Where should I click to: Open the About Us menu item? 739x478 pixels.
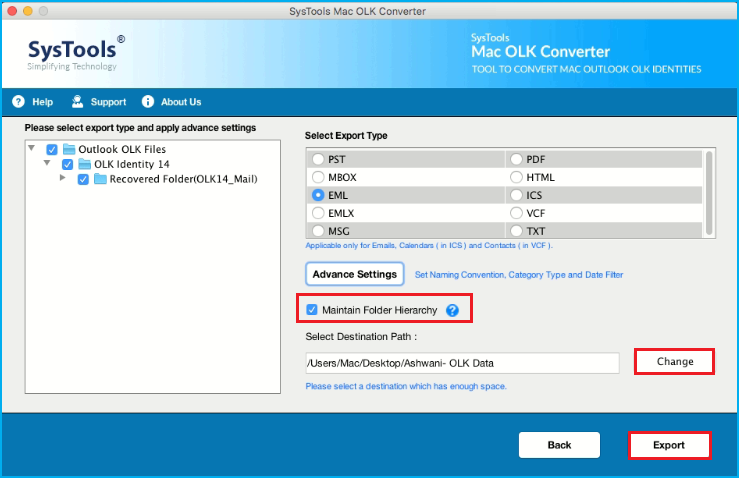pos(181,102)
